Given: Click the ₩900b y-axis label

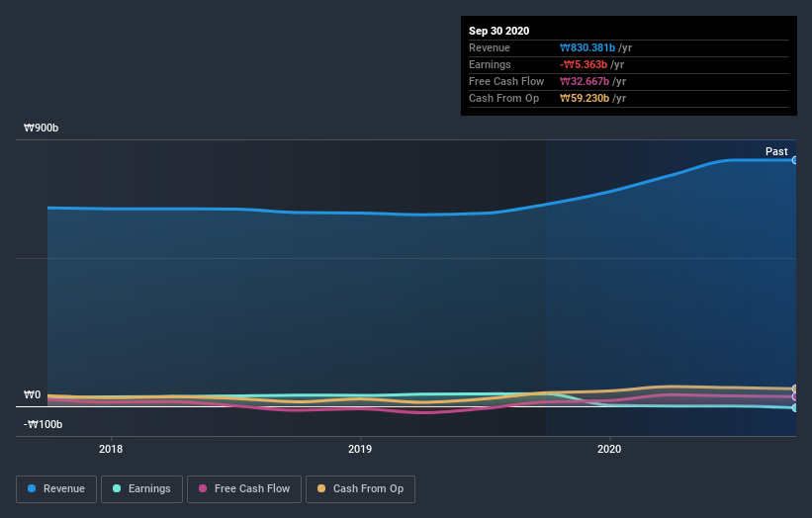Looking at the screenshot, I should click(x=41, y=128).
